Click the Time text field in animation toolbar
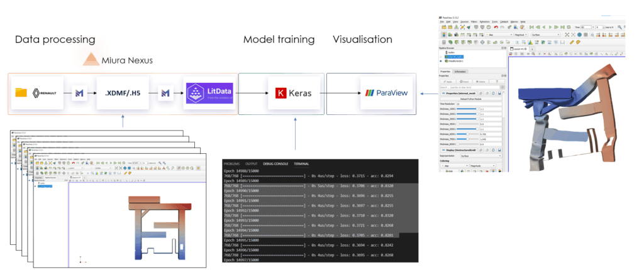This screenshot has width=644, height=270. tap(586, 27)
